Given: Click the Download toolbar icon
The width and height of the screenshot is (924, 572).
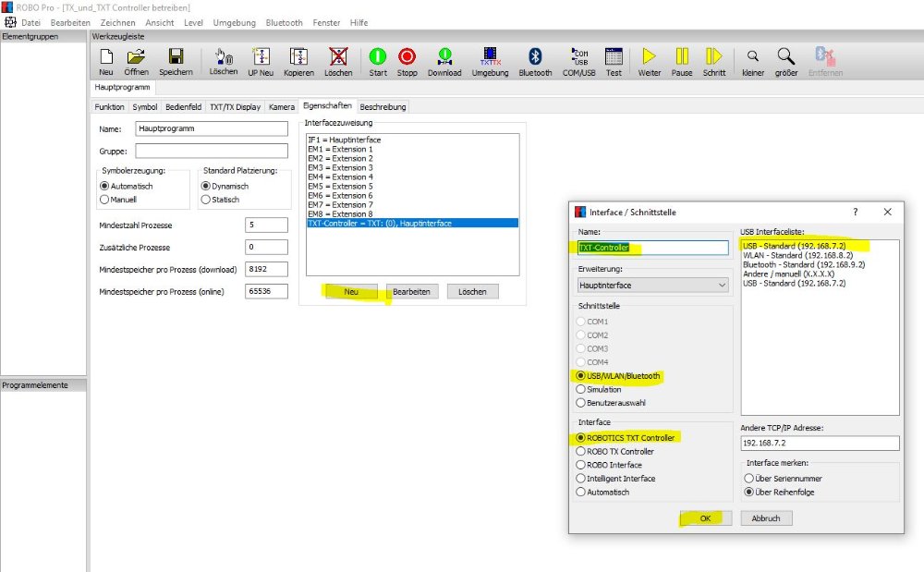Looking at the screenshot, I should (x=444, y=61).
